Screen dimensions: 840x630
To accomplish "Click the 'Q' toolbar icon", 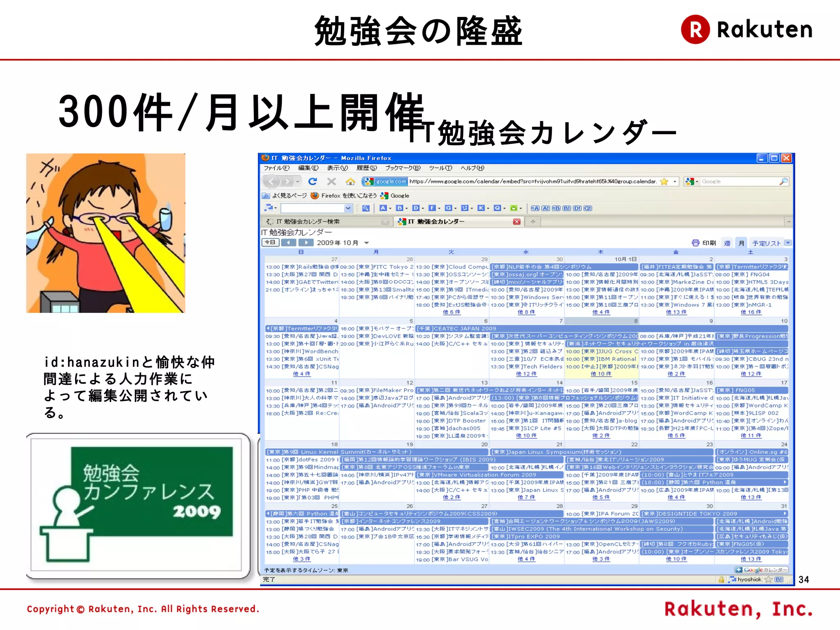I will point(497,208).
